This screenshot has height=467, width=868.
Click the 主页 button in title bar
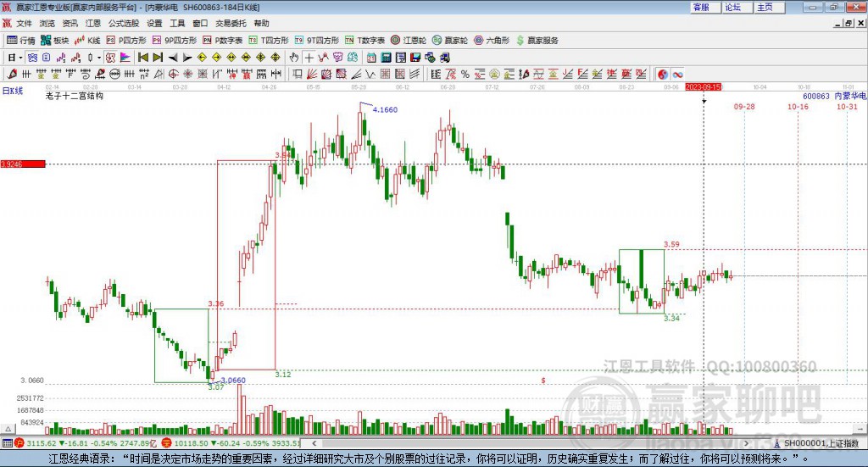[769, 7]
